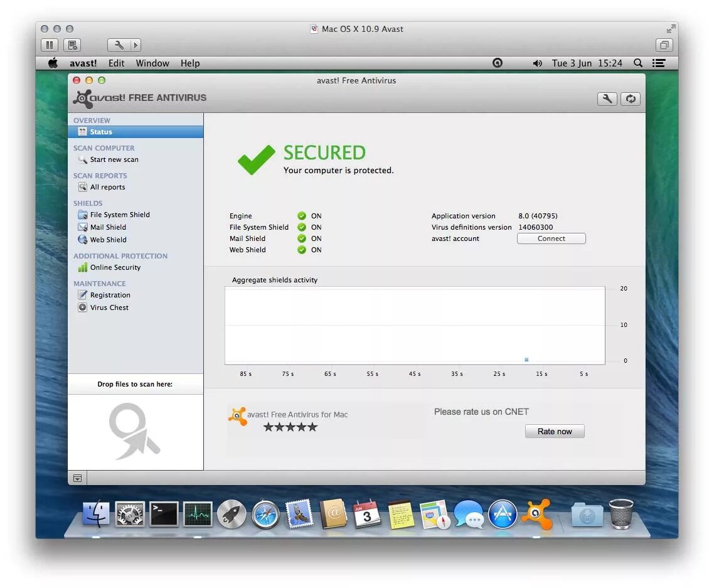Open the Help menu
714x588 pixels.
(190, 63)
